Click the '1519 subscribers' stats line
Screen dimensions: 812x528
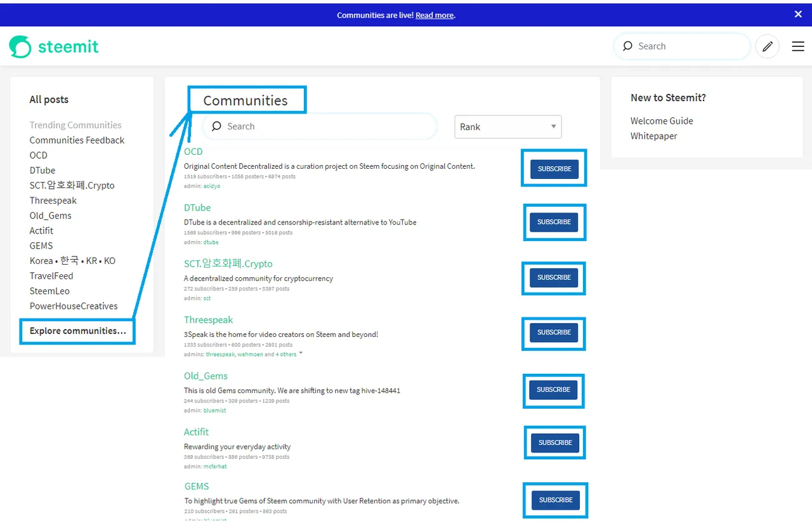pos(240,176)
